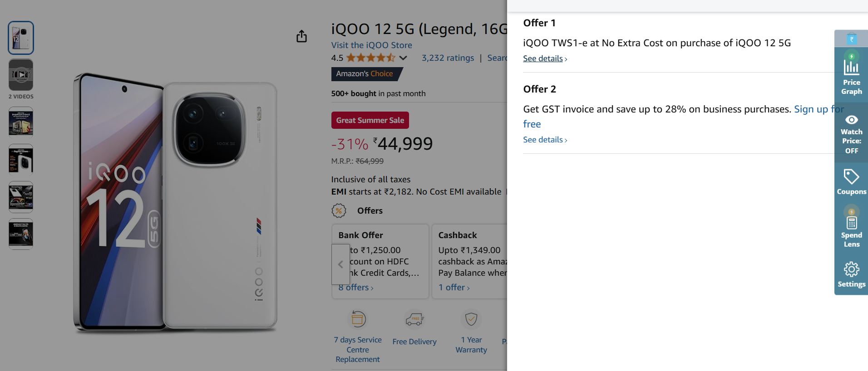Open extension Settings gear

point(851,269)
